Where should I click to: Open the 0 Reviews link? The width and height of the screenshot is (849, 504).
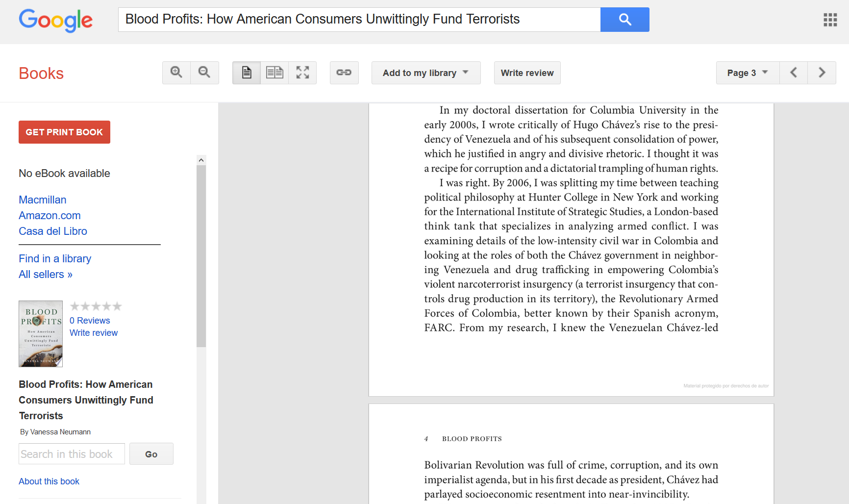click(90, 320)
